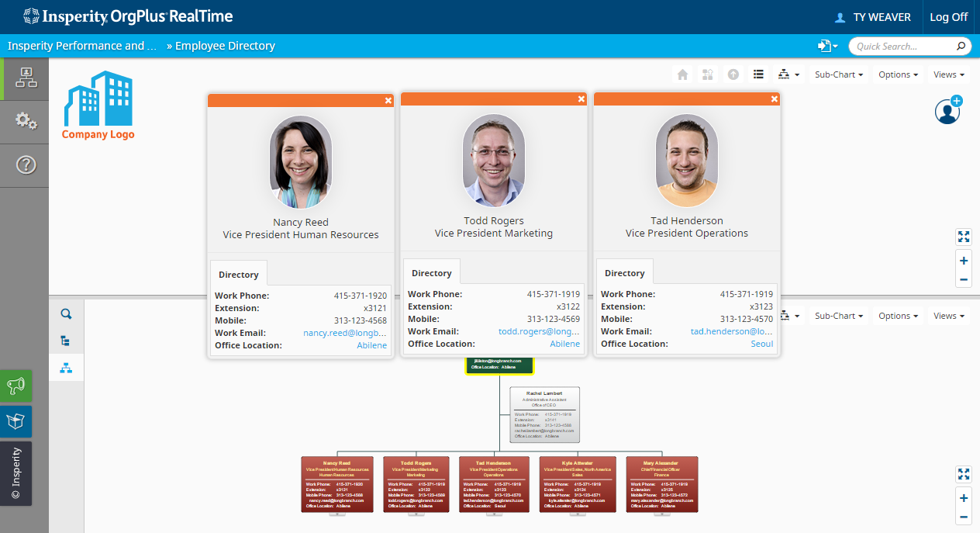Select the org chart panel icon

[66, 367]
